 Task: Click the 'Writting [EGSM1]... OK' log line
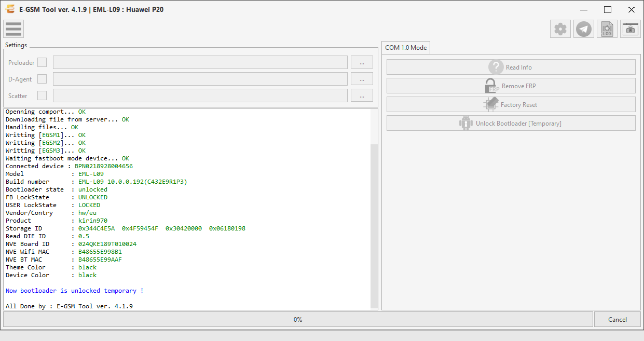tap(46, 135)
